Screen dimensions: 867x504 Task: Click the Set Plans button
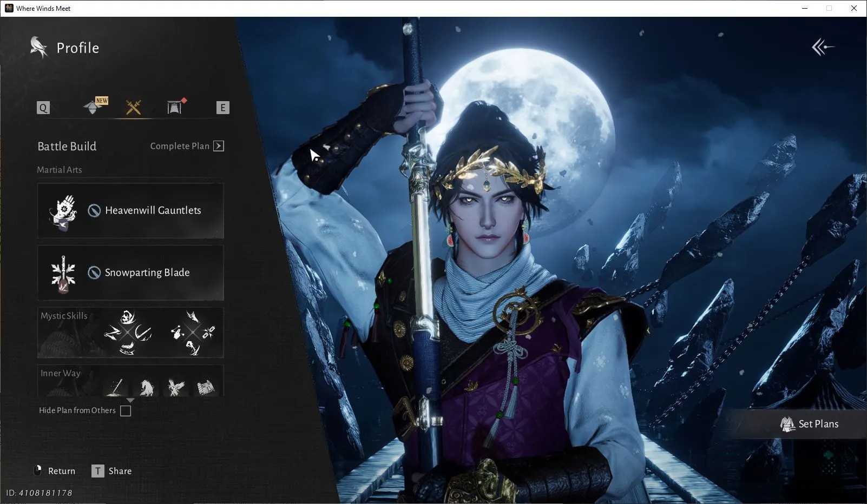click(810, 424)
